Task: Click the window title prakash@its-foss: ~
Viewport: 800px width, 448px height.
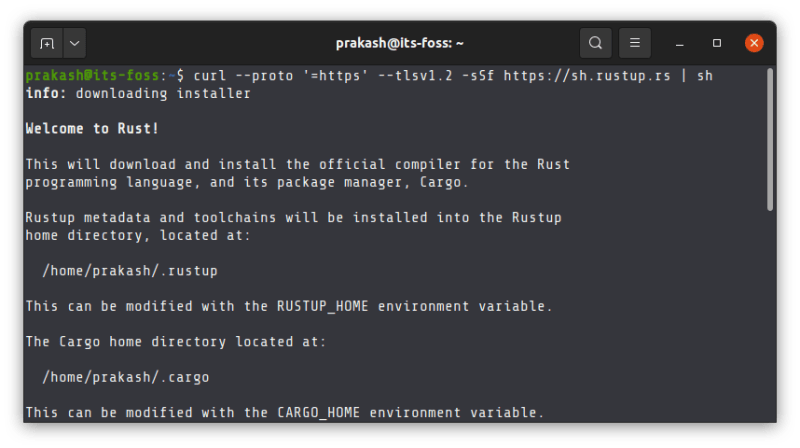Action: click(399, 43)
